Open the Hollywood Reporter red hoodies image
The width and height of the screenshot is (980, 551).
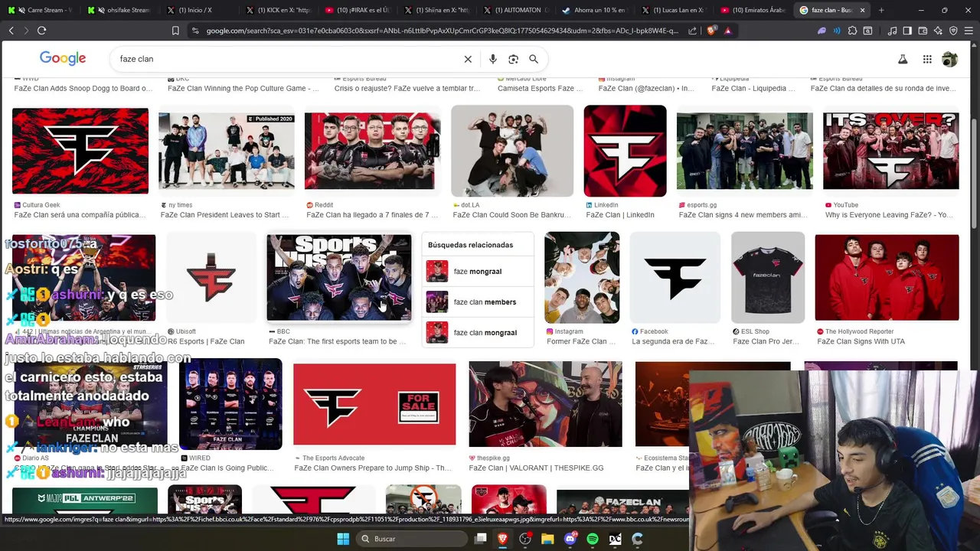(x=887, y=278)
